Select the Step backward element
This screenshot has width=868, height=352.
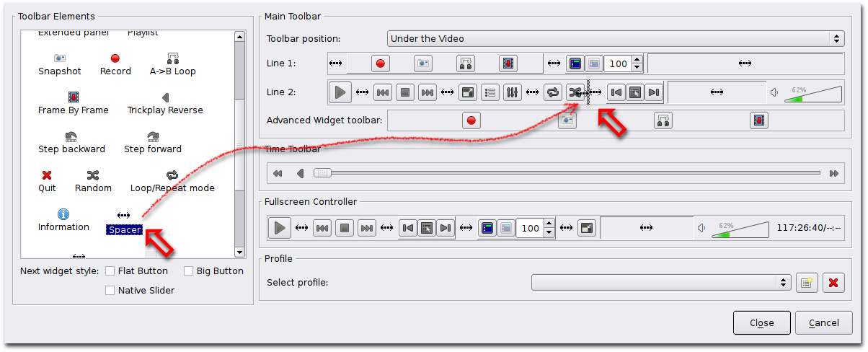71,136
